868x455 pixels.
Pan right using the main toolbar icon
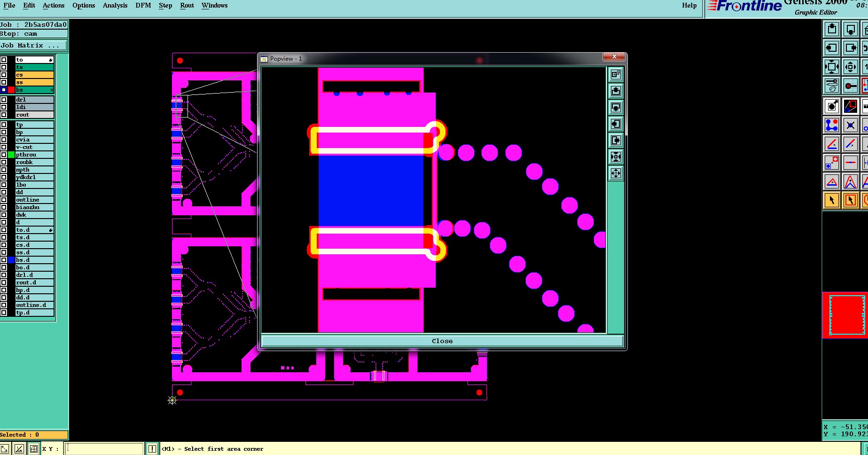tap(851, 48)
